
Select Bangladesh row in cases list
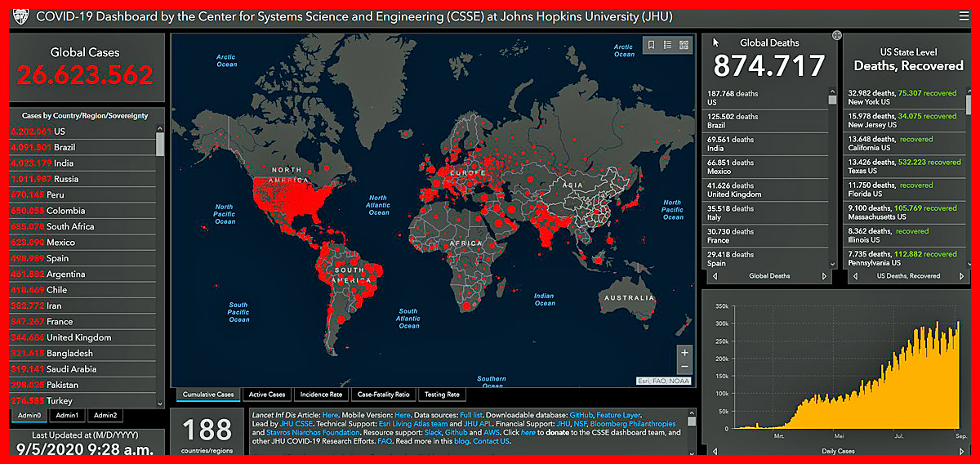coord(82,353)
